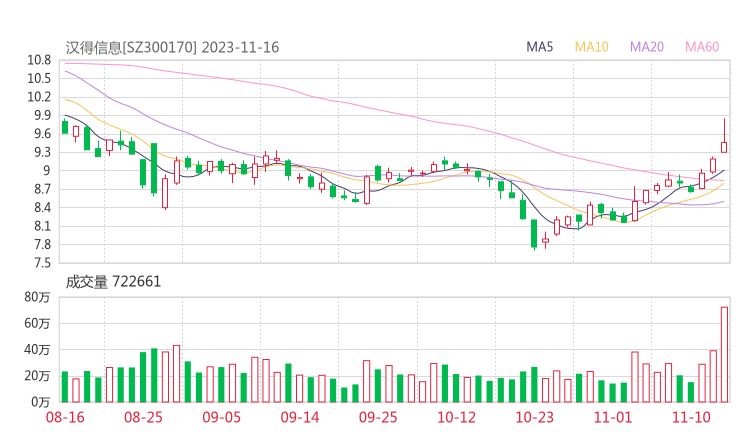
Task: Click the 09-25 date label
Action: click(x=378, y=417)
